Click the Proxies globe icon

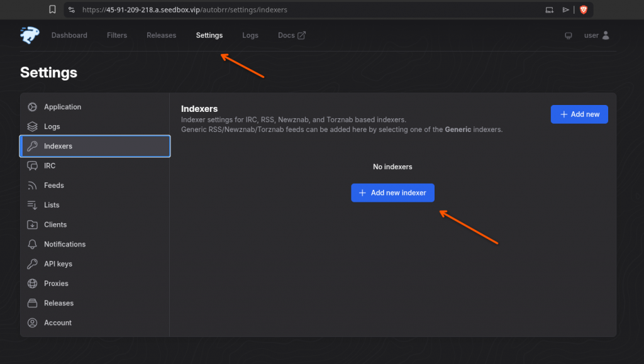tap(33, 284)
